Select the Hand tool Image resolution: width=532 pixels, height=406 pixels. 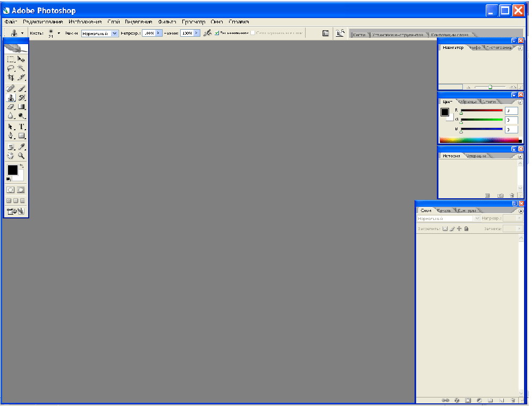click(11, 156)
